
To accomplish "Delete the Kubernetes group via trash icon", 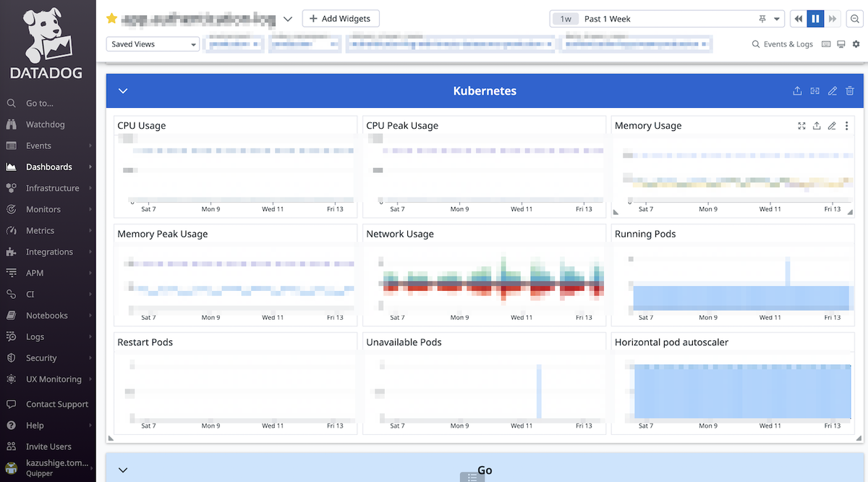I will [850, 91].
